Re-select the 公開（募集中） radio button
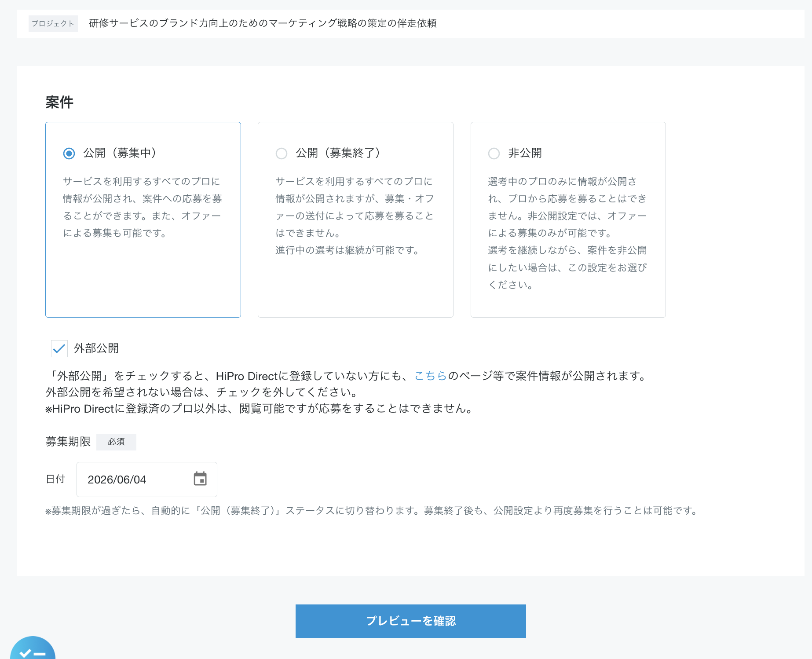 tap(68, 153)
